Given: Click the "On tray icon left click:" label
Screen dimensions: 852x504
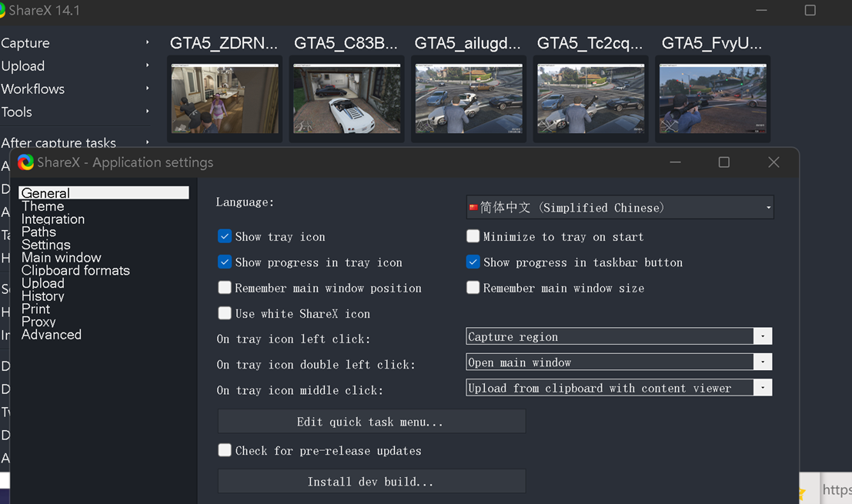Looking at the screenshot, I should pos(293,339).
